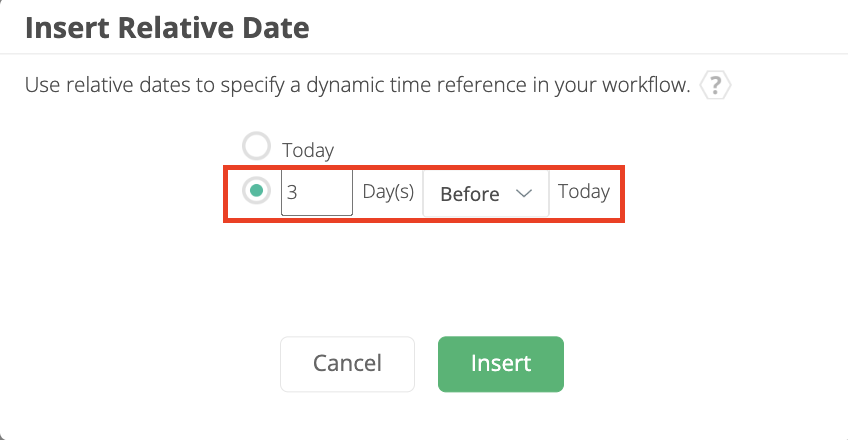Click the "Today" text after the dropdown
This screenshot has height=440, width=848.
pyautogui.click(x=584, y=192)
